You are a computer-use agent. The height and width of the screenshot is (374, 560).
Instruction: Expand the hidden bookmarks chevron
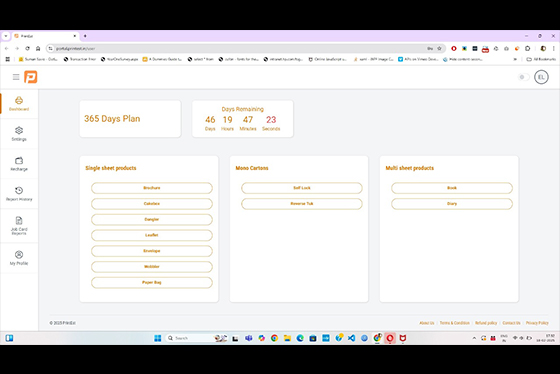[x=515, y=59]
